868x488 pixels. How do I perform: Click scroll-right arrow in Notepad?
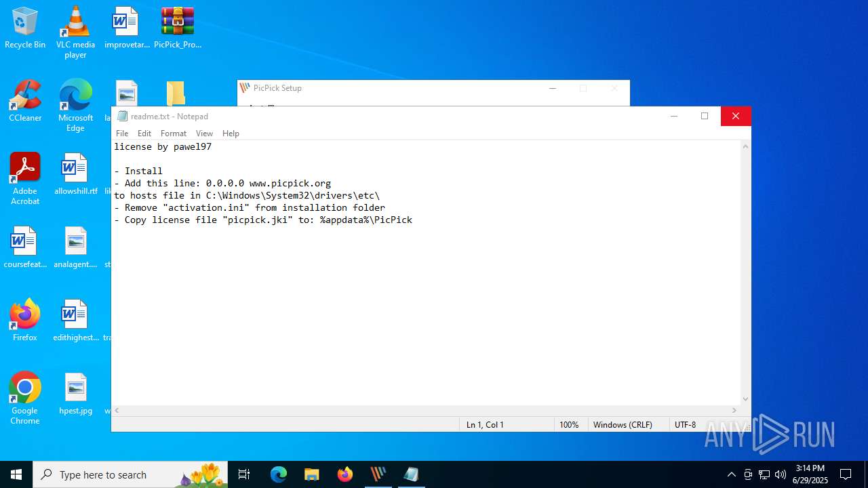point(734,410)
